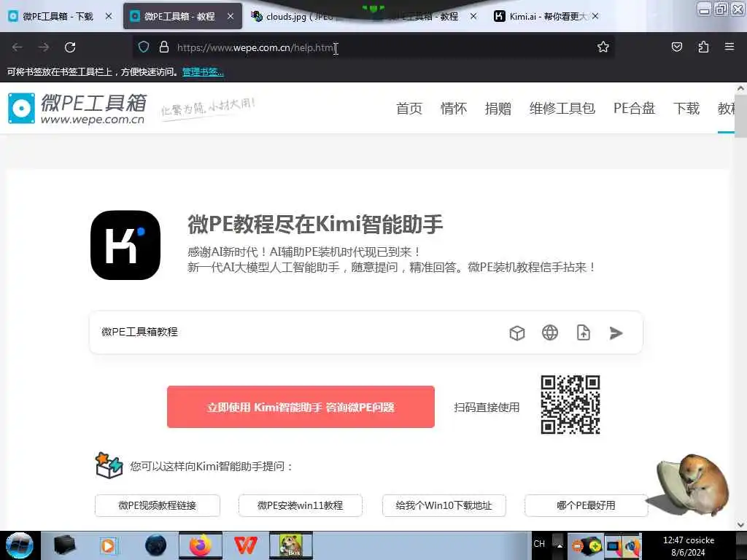Screen dimensions: 747x560
Task: Choose the 微PE视频教程链接 suggestion
Action: click(158, 505)
